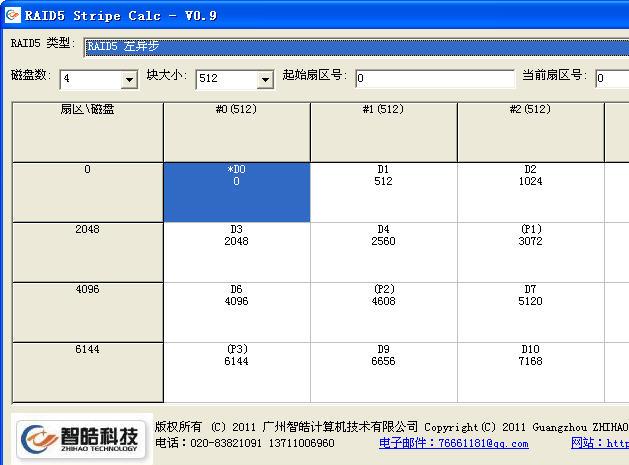Select the D10 7168 cell
The width and height of the screenshot is (629, 465).
tap(530, 371)
